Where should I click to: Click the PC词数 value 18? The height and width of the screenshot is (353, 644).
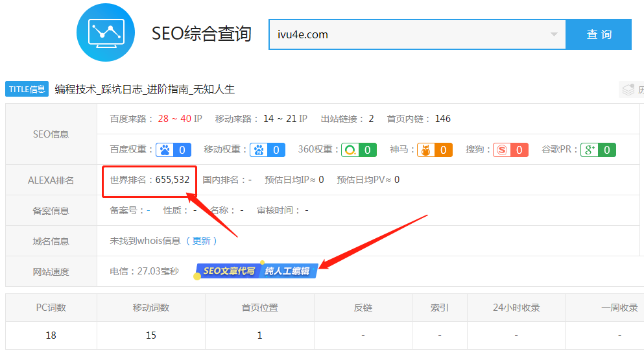pos(51,335)
